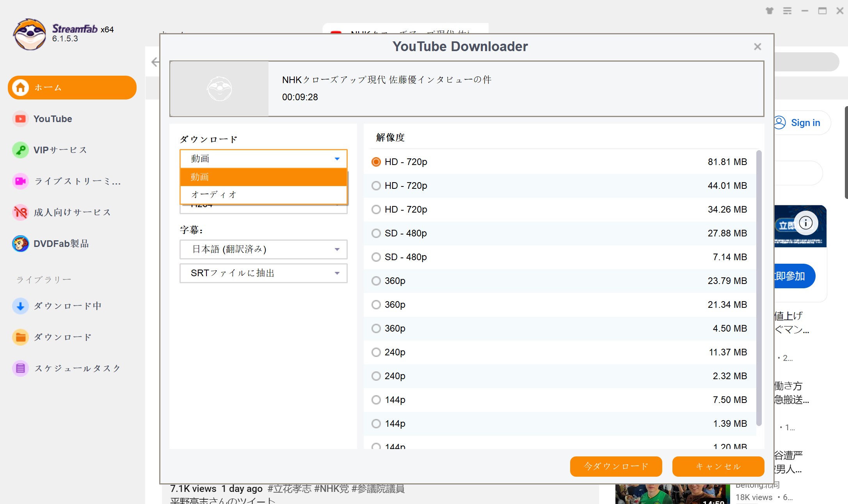Screen dimensions: 848x504
Task: Open the ダウンロード中 library item
Action: click(x=72, y=306)
